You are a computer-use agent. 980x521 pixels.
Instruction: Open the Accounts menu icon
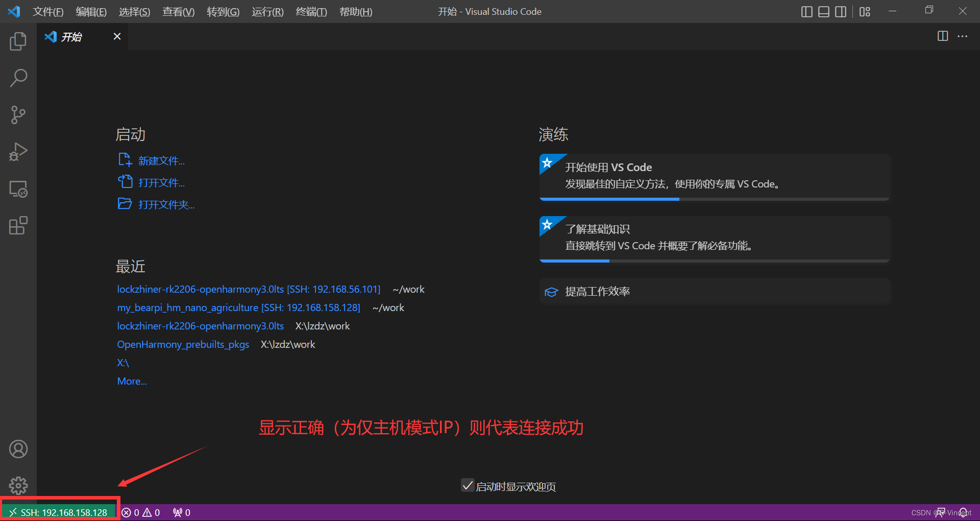pos(18,449)
